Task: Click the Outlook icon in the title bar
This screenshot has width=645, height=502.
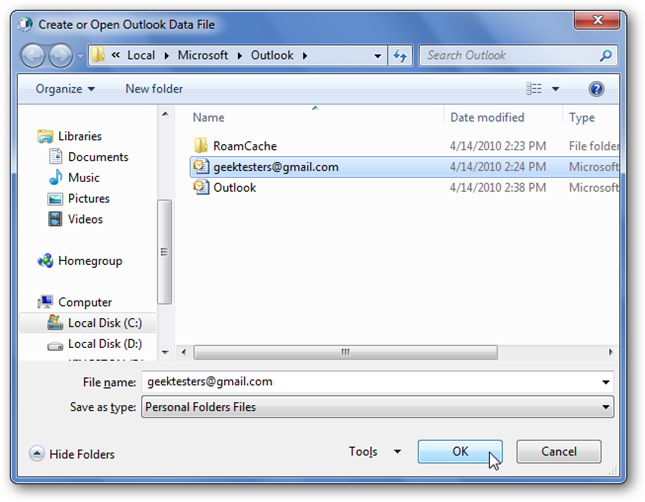Action: [26, 24]
